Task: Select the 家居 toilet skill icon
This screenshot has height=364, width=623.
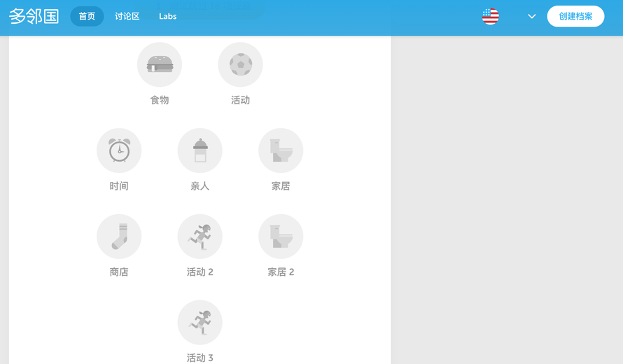Action: tap(281, 150)
